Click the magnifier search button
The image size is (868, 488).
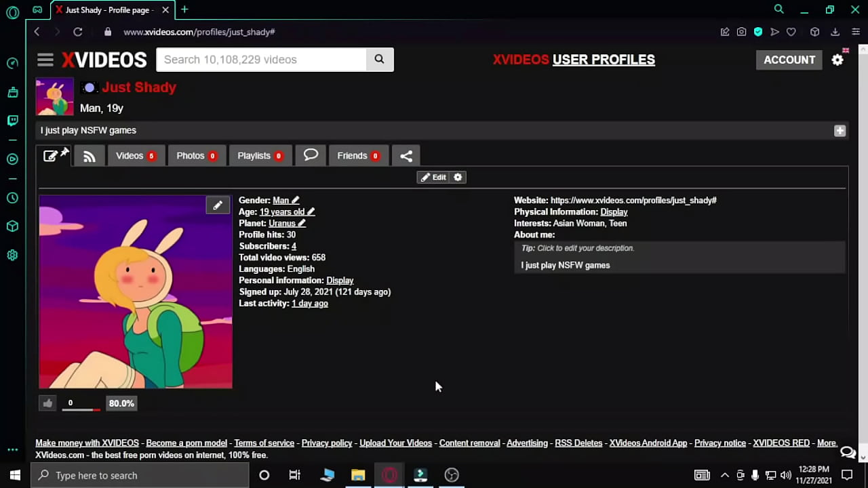coord(379,60)
